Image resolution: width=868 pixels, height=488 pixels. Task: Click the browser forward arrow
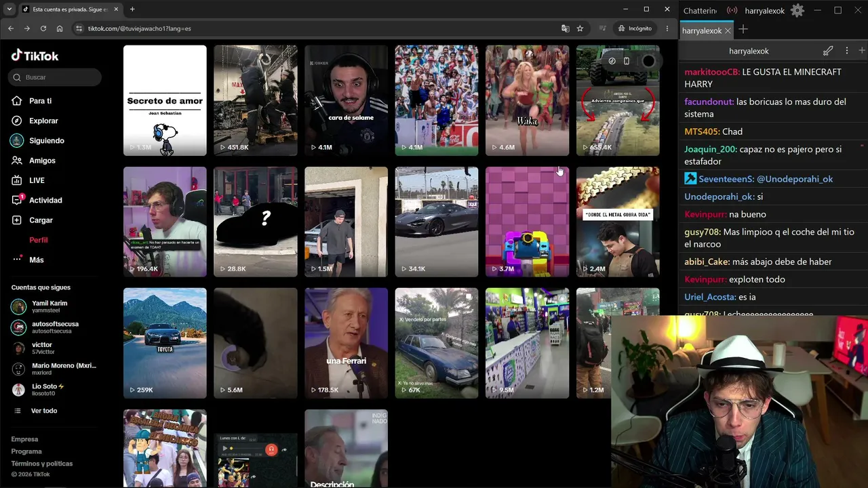27,28
